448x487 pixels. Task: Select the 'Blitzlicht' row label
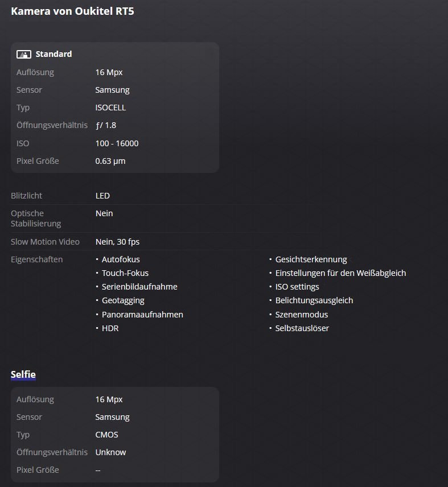[x=26, y=196]
